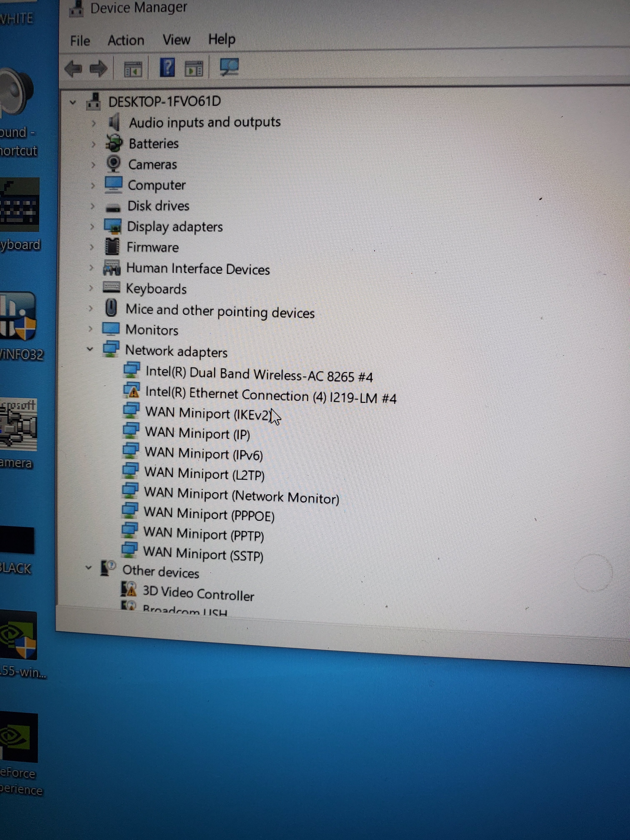Expand the Disk drives category arrow
Screen dimensions: 630x840
[x=92, y=206]
